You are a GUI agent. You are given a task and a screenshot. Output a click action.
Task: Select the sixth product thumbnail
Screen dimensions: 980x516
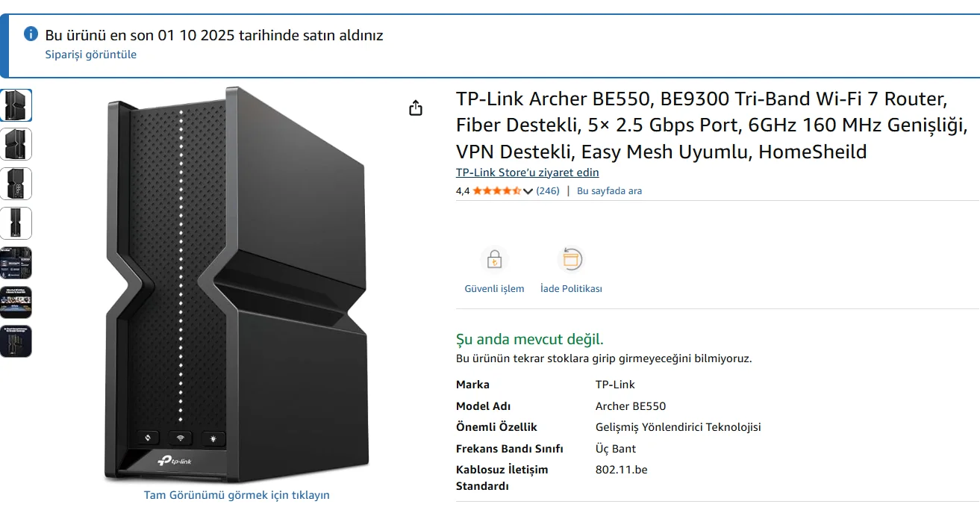pos(16,302)
